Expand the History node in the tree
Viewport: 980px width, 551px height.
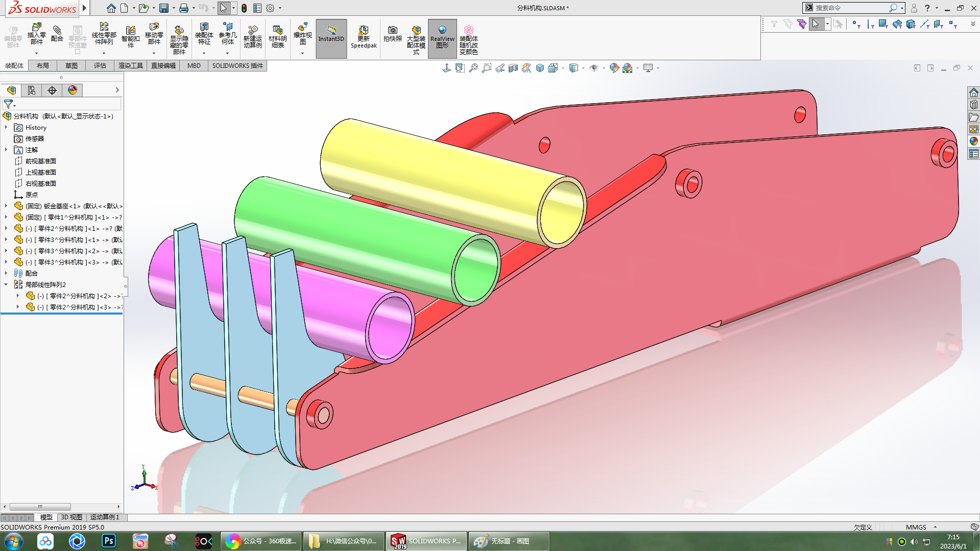click(x=6, y=127)
